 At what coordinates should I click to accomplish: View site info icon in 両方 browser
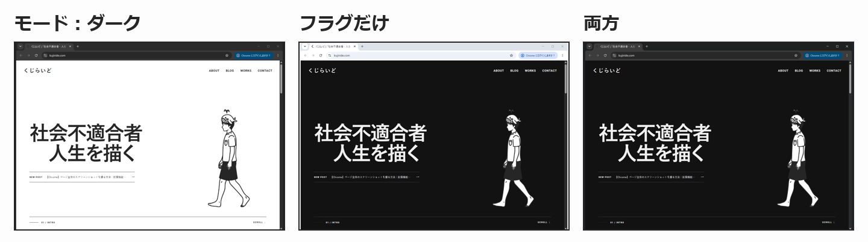614,55
